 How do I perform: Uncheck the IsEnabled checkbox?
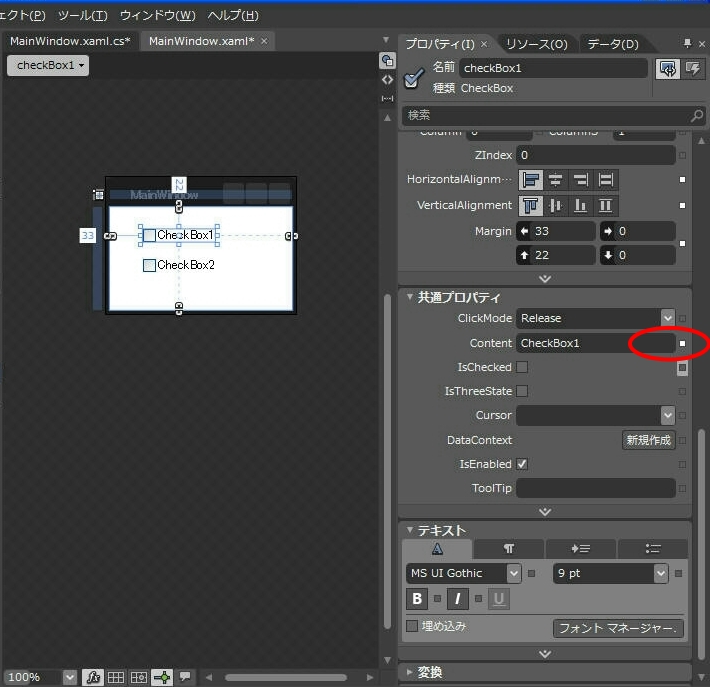click(x=522, y=464)
